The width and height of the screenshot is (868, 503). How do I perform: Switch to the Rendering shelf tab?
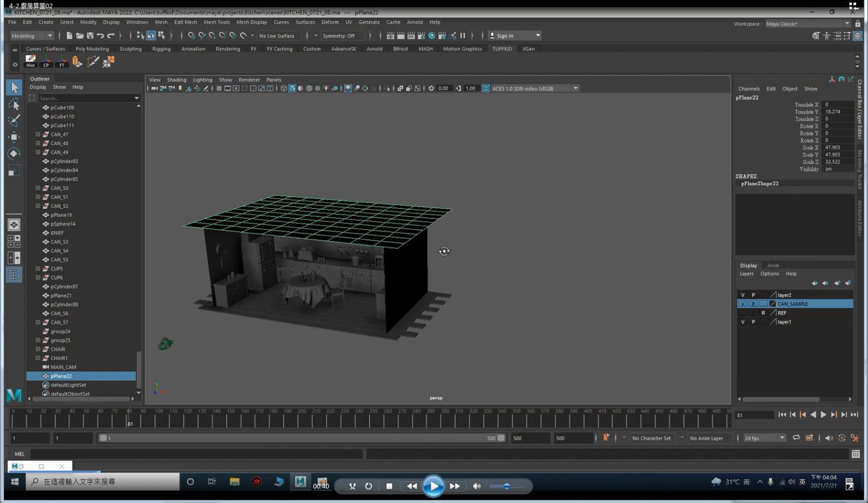(x=228, y=49)
